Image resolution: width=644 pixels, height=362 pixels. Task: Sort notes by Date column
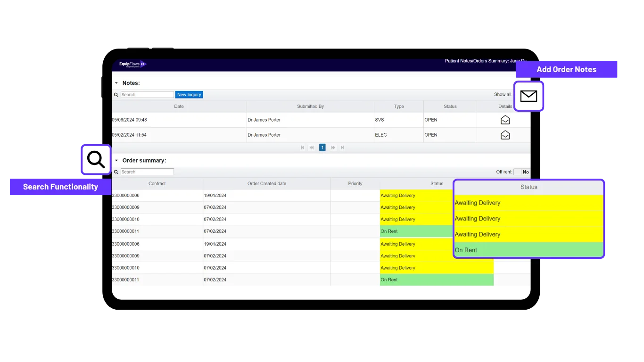[179, 107]
